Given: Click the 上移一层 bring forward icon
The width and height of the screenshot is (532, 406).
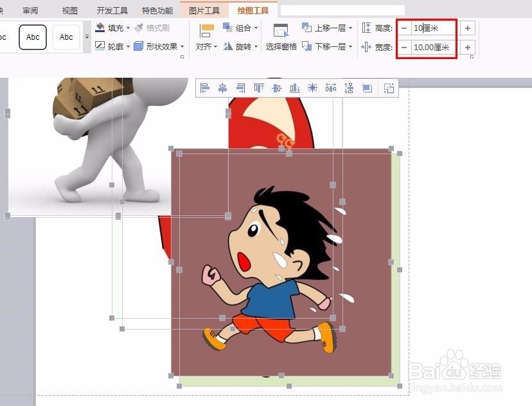Looking at the screenshot, I should click(306, 27).
